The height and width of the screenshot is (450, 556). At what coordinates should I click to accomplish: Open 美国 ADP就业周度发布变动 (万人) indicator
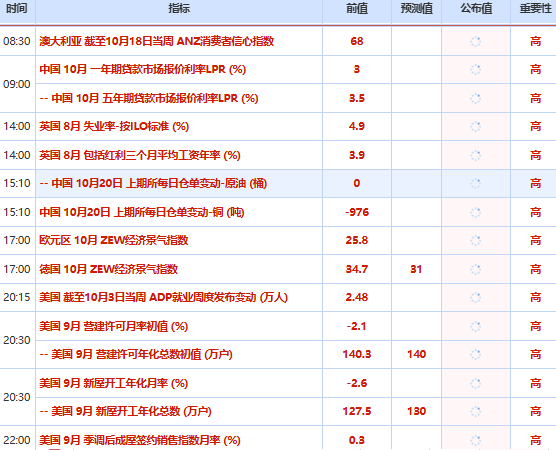pyautogui.click(x=163, y=297)
